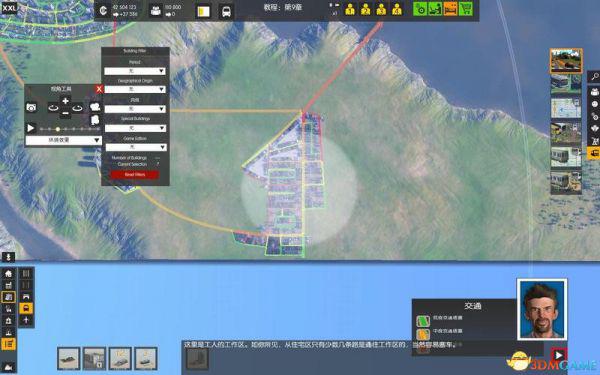Expand the camera tool preset dropdown
The height and width of the screenshot is (375, 600).
tap(64, 140)
